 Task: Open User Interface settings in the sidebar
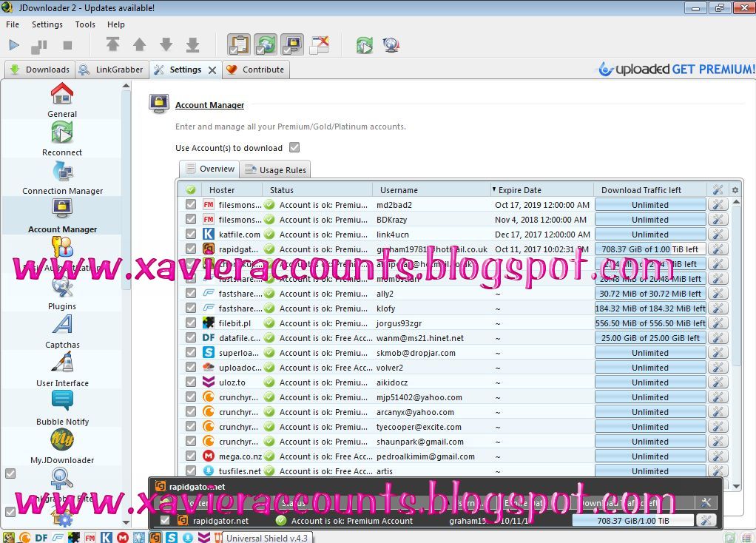62,370
